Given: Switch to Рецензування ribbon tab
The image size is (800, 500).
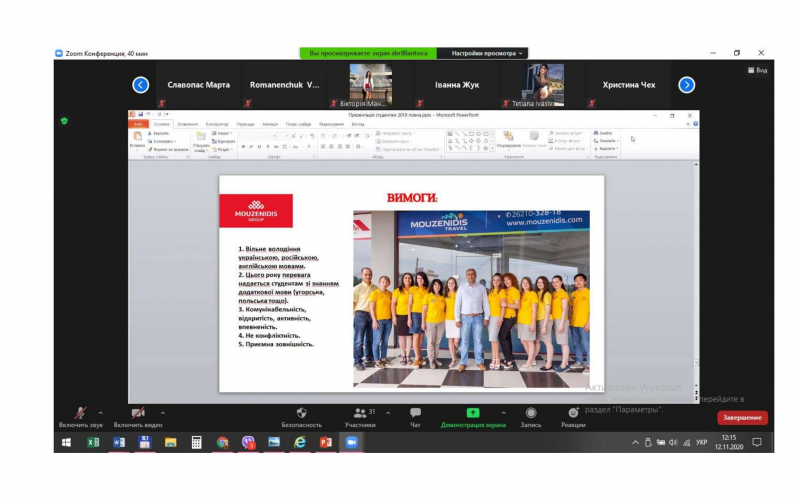Looking at the screenshot, I should (x=331, y=124).
